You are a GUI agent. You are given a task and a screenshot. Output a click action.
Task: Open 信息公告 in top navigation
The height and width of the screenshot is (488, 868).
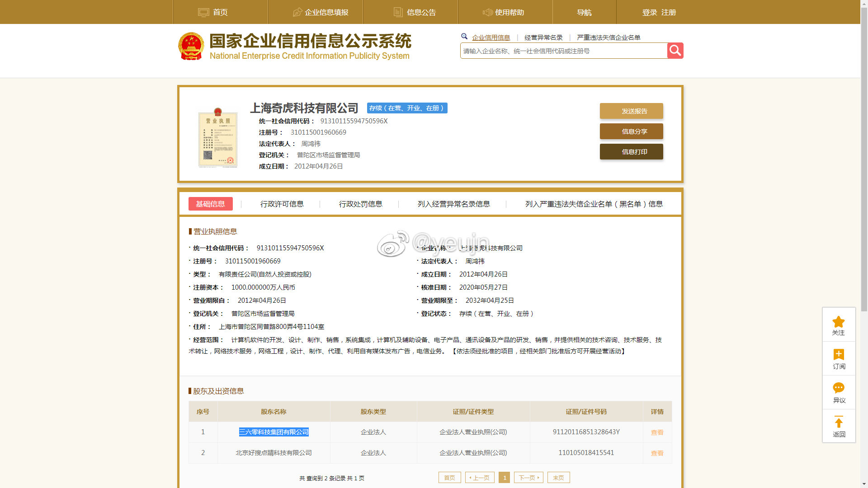421,12
